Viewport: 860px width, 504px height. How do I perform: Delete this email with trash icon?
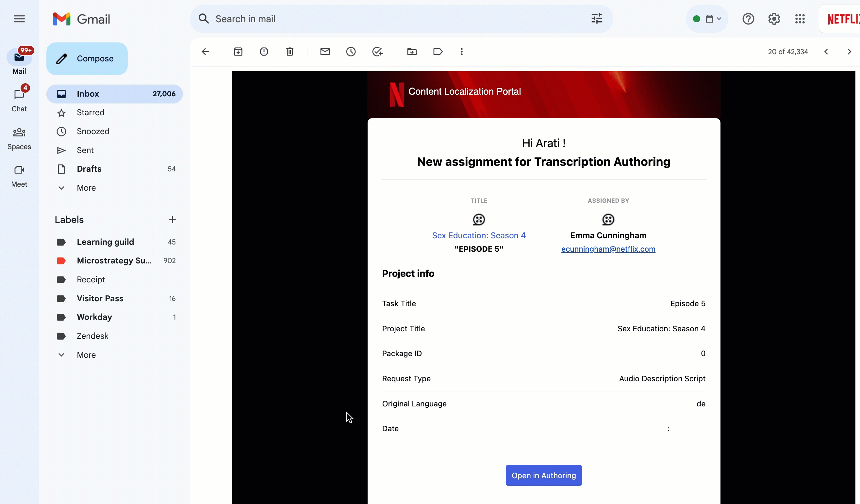pyautogui.click(x=290, y=52)
